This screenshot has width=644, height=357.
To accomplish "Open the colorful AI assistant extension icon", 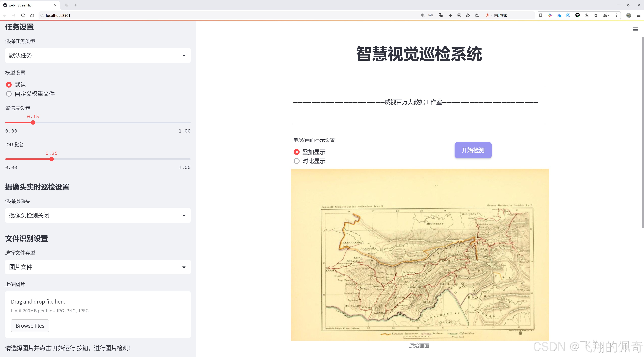I will pyautogui.click(x=550, y=15).
